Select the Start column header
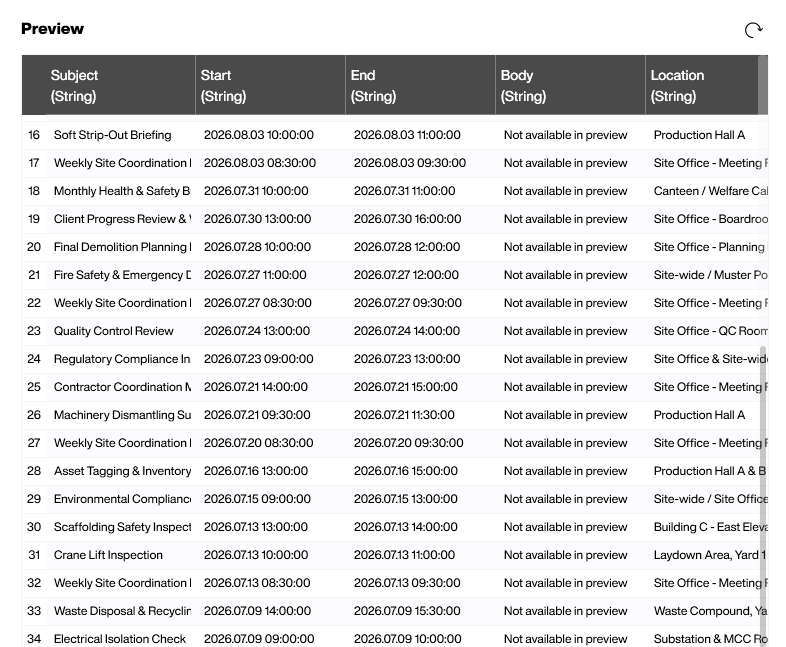The height and width of the screenshot is (647, 786). pyautogui.click(x=271, y=85)
